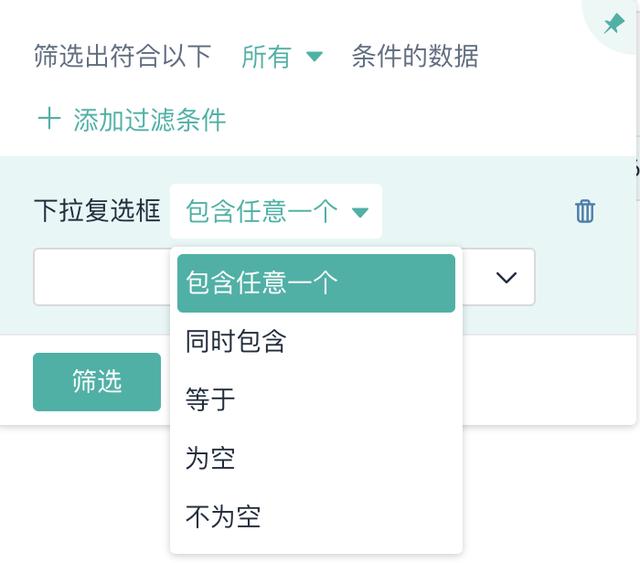Choose the 不为空 option
640x563 pixels.
223,516
